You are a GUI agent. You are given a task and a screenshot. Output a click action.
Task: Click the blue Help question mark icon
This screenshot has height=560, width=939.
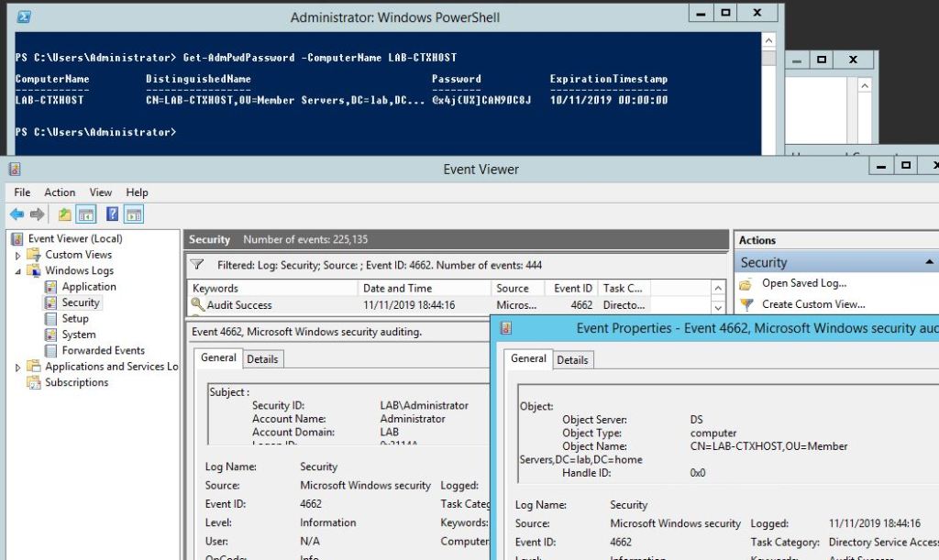112,214
